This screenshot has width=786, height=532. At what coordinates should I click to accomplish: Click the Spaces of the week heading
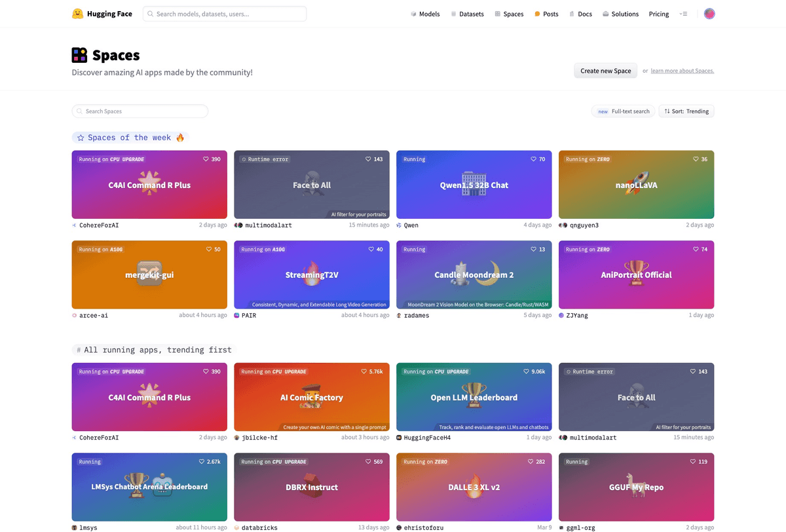click(x=130, y=138)
